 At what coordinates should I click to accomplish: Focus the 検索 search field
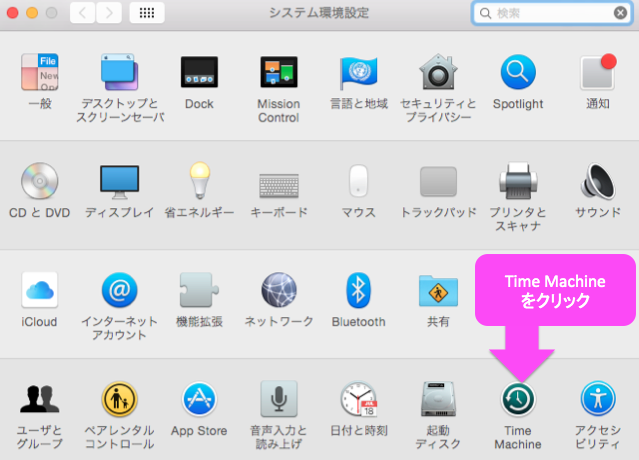pyautogui.click(x=552, y=13)
